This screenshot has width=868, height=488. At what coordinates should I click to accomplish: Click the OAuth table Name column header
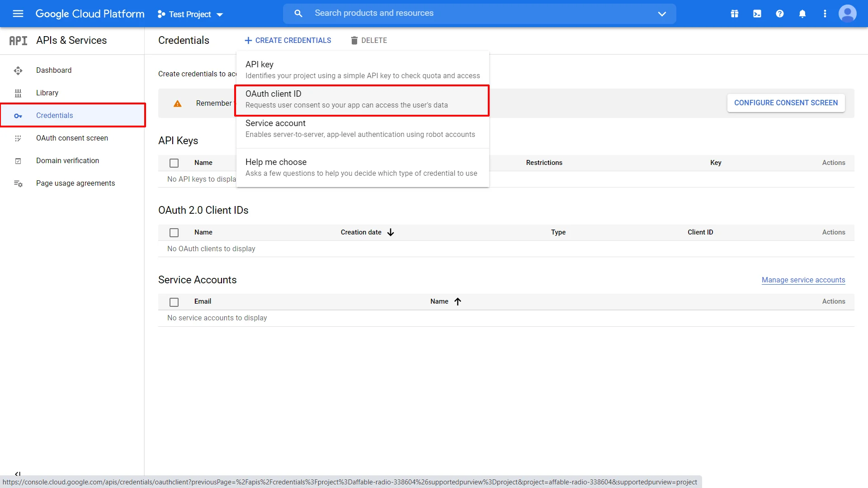point(203,232)
